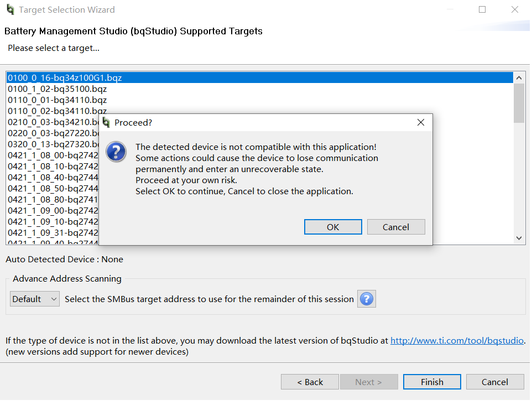This screenshot has width=532, height=405.
Task: Select 0421_1_09_31 target row
Action: [53, 233]
